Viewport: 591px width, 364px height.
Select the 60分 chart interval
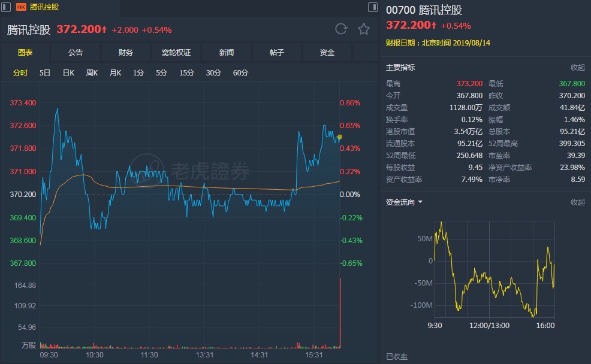[x=240, y=73]
